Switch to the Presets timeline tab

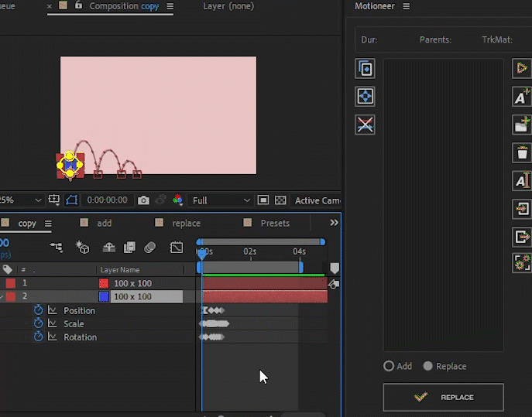point(275,223)
